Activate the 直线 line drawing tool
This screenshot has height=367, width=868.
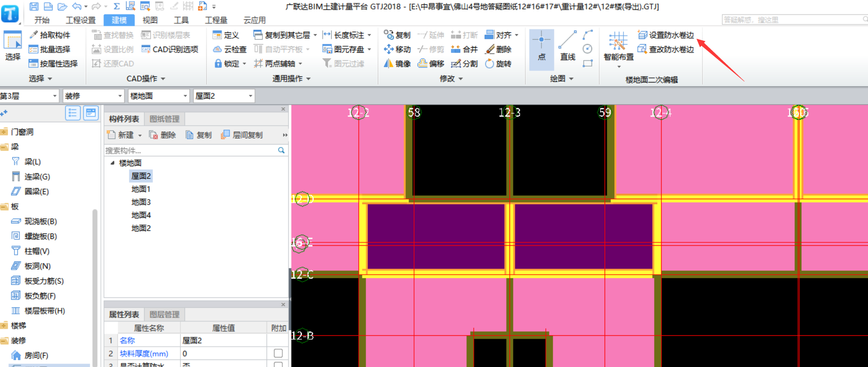click(x=568, y=46)
